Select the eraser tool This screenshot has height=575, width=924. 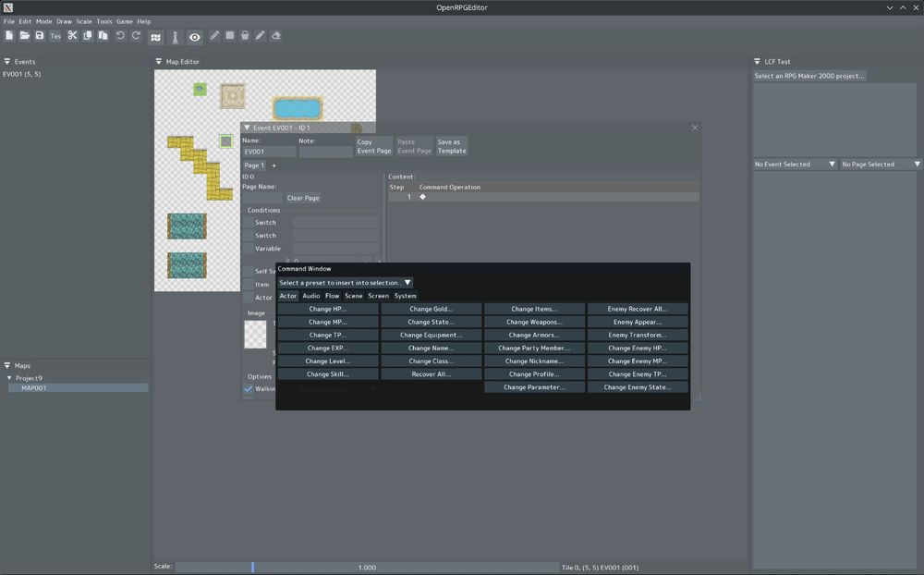(275, 36)
